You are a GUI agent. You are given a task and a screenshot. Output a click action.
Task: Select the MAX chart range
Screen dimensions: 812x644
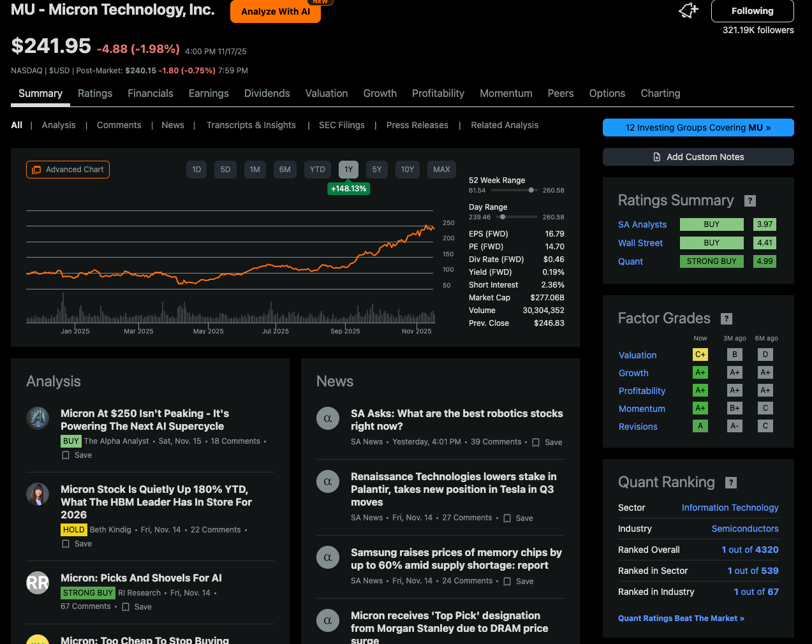point(441,170)
